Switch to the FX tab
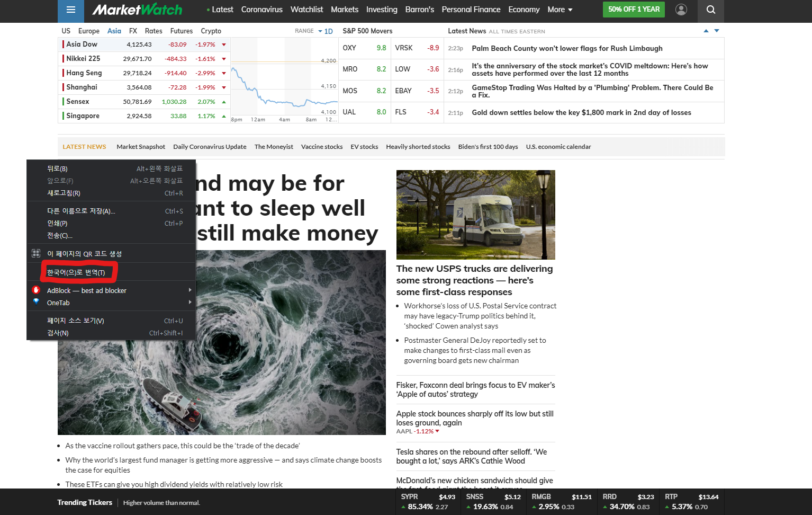This screenshot has height=515, width=812. [133, 31]
